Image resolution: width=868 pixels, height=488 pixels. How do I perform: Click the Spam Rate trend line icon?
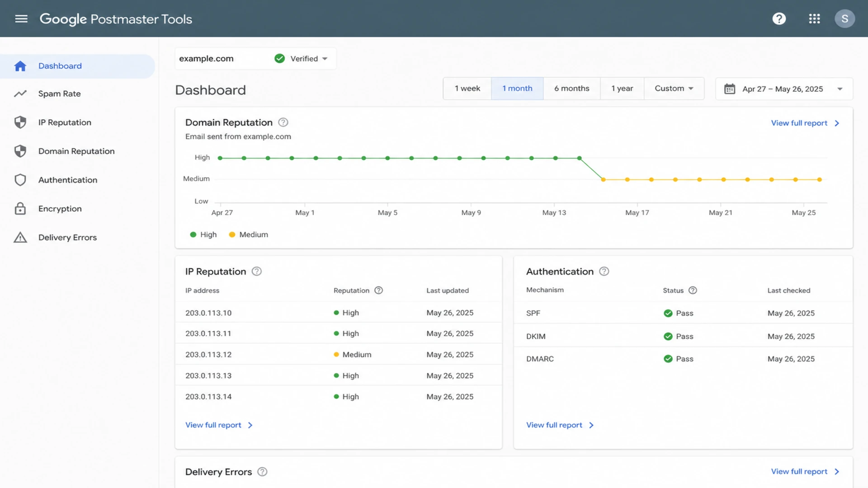(x=20, y=94)
